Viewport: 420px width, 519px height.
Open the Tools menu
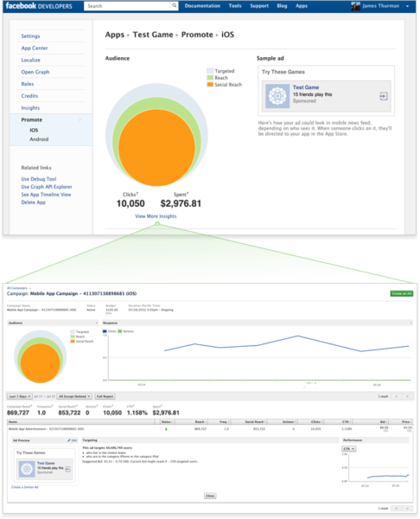click(x=235, y=6)
